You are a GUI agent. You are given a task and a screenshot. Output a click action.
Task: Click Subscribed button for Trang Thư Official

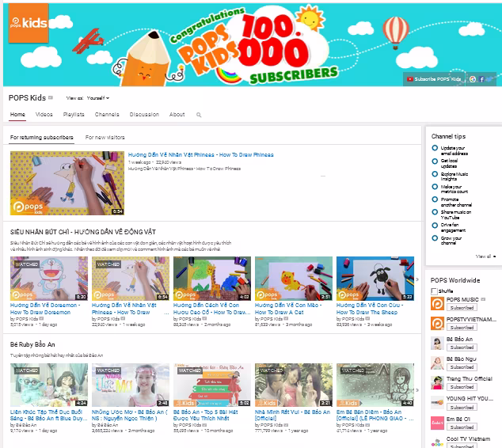point(462,387)
